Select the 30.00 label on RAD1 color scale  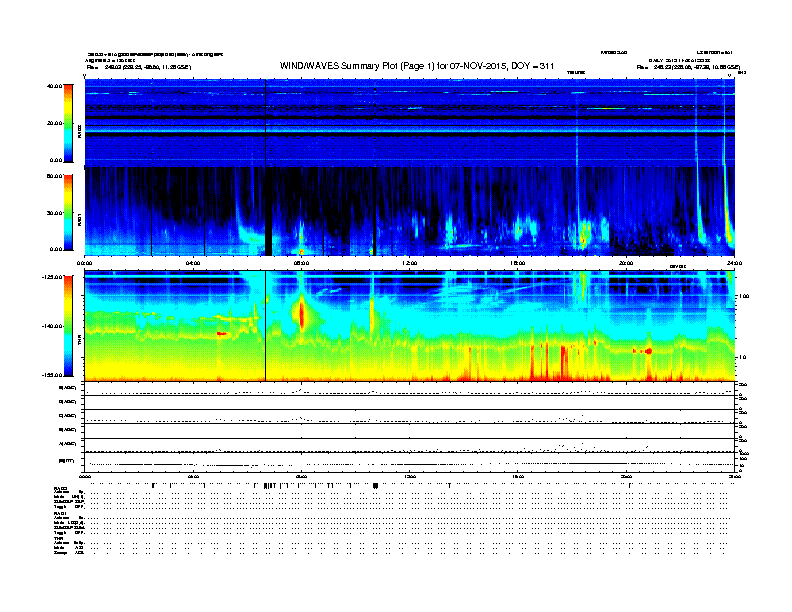pyautogui.click(x=55, y=213)
